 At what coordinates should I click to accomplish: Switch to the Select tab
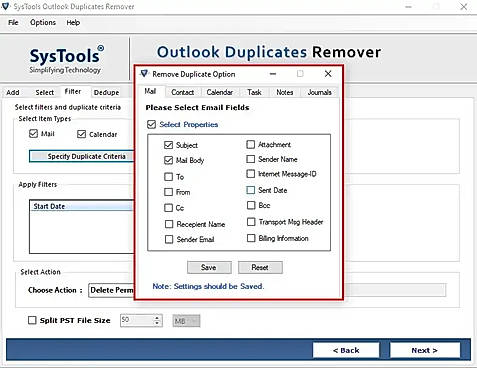click(x=45, y=92)
